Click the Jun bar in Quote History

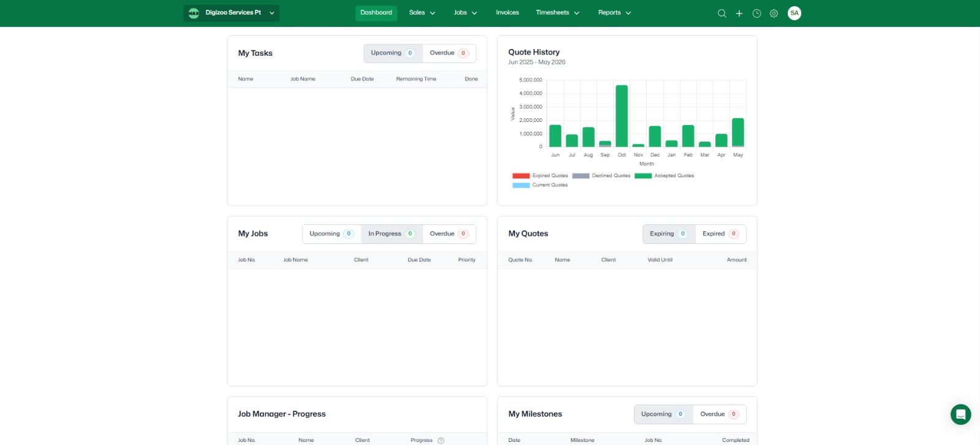coord(555,136)
